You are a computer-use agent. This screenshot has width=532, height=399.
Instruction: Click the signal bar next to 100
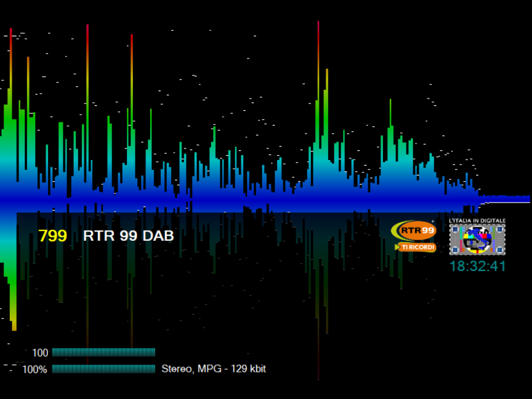point(103,352)
